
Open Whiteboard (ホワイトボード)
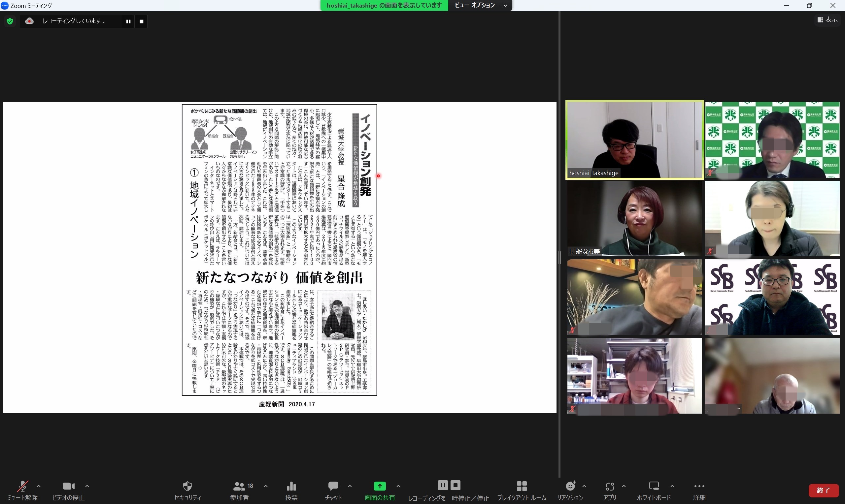(x=654, y=491)
